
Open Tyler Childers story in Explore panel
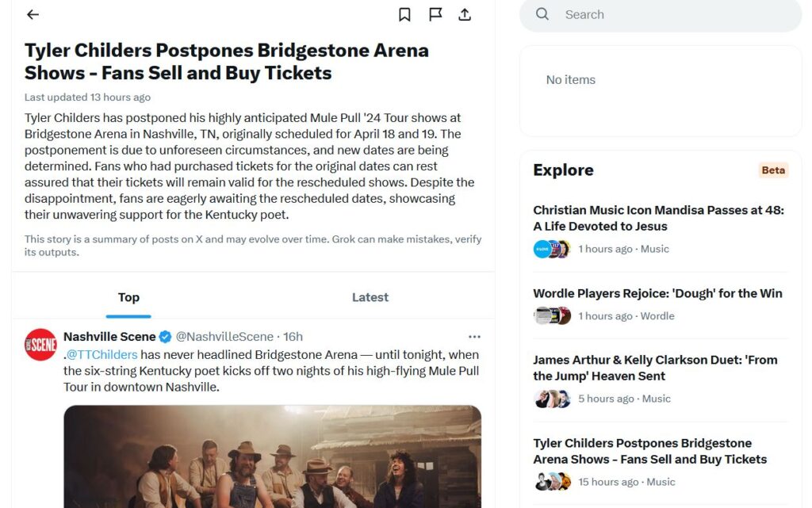tap(649, 451)
